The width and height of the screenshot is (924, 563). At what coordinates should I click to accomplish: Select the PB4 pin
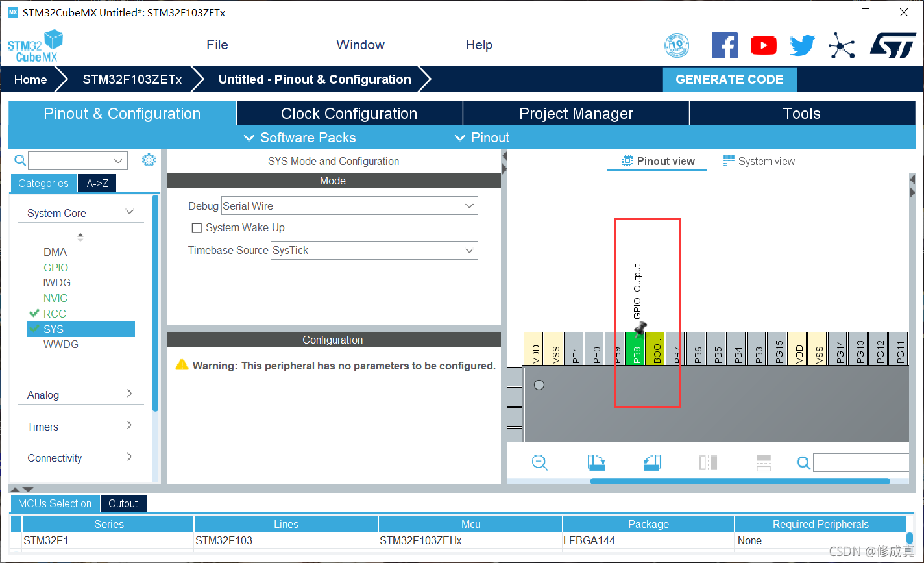click(736, 349)
